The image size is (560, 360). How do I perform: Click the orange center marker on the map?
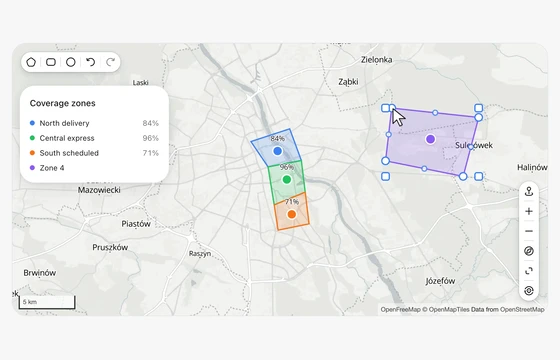point(292,214)
